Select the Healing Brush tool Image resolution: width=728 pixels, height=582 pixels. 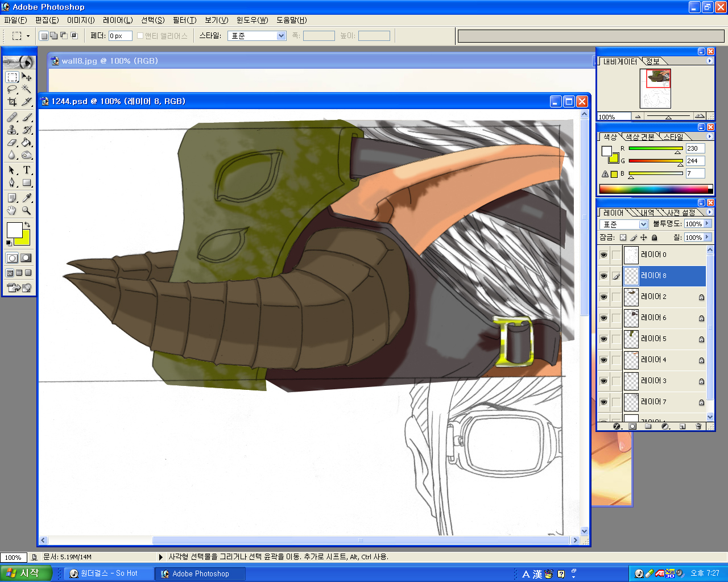click(12, 117)
